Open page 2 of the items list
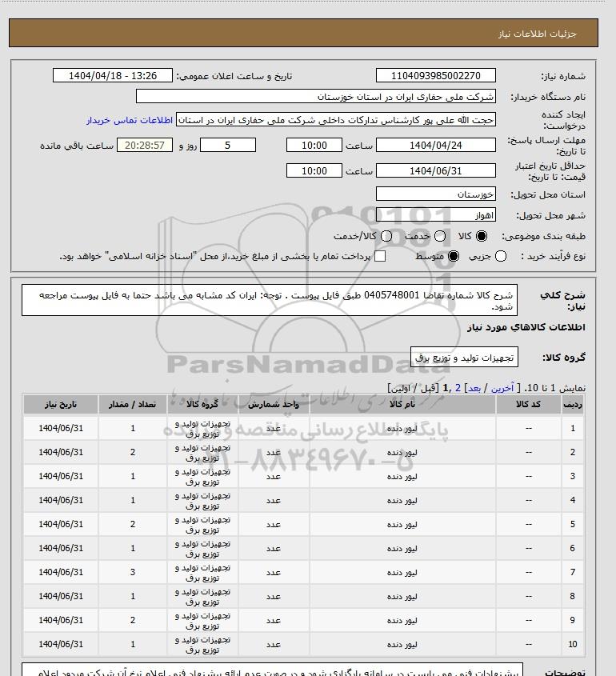This screenshot has width=616, height=676. [x=458, y=388]
